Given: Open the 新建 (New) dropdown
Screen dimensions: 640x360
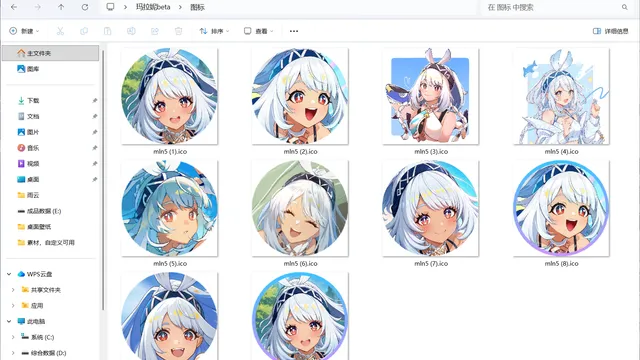Looking at the screenshot, I should [24, 31].
